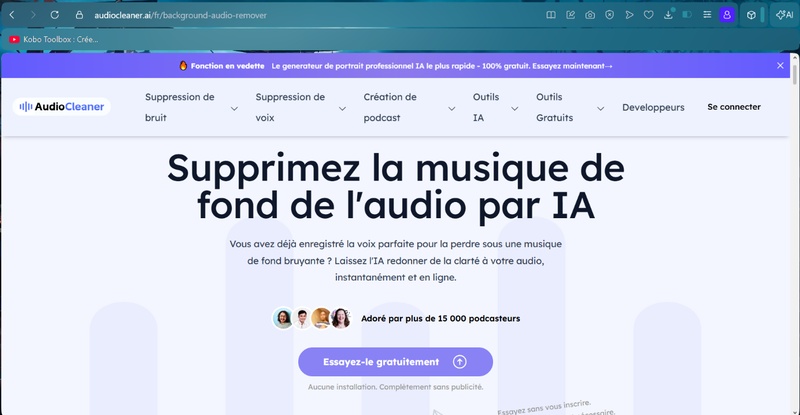The height and width of the screenshot is (415, 800).
Task: Click the send flow arrow icon
Action: (629, 15)
